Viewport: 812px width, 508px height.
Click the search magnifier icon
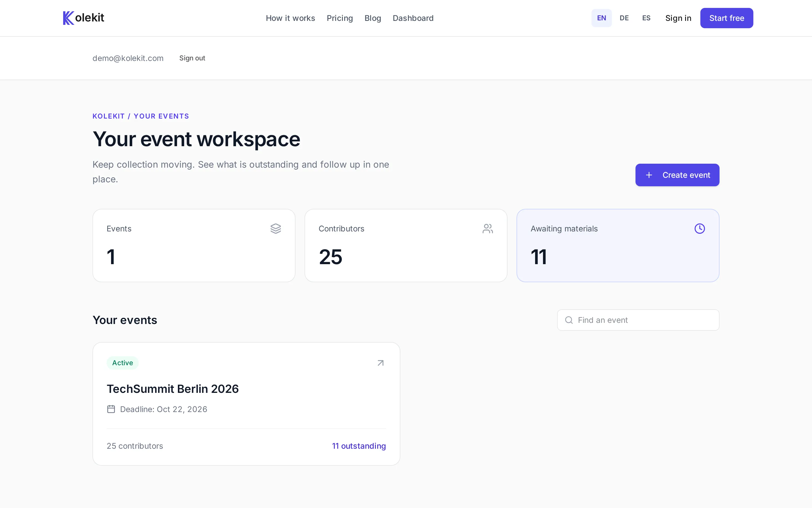(569, 320)
